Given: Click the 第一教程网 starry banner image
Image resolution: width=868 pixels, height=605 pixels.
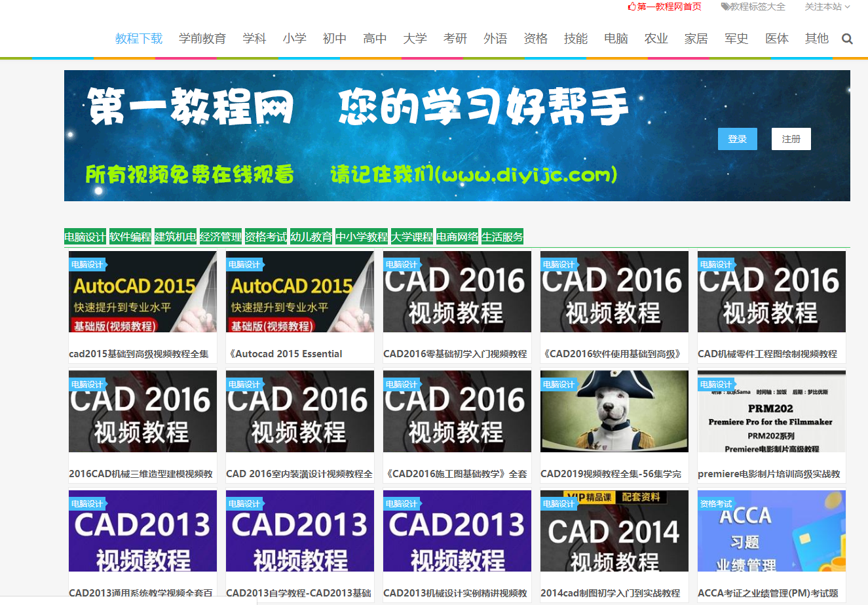Looking at the screenshot, I should click(x=457, y=136).
